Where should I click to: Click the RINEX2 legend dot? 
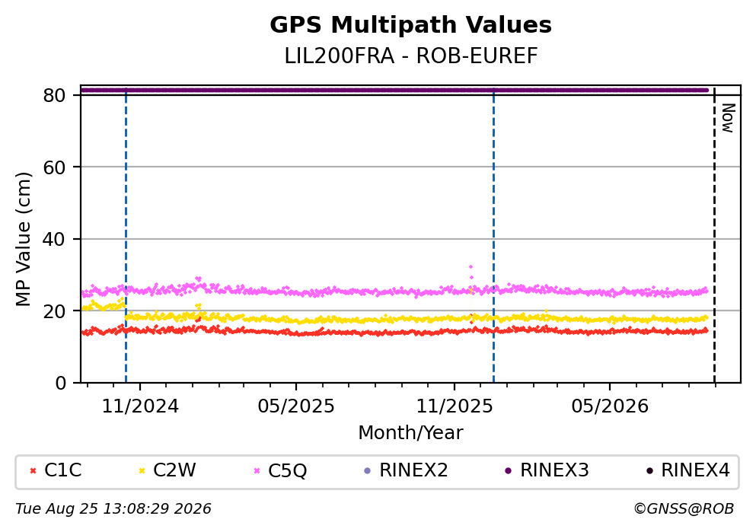368,471
